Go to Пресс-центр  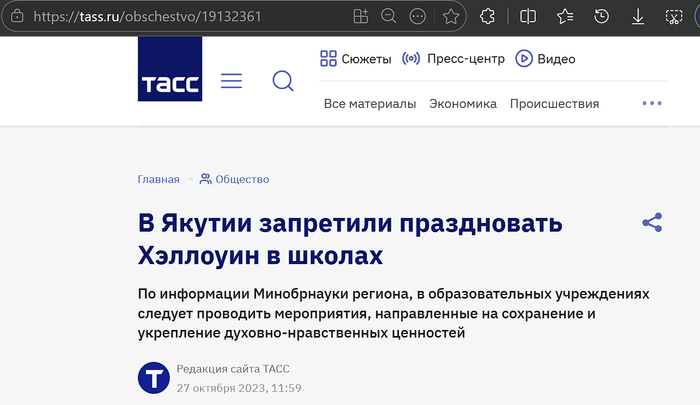click(452, 59)
